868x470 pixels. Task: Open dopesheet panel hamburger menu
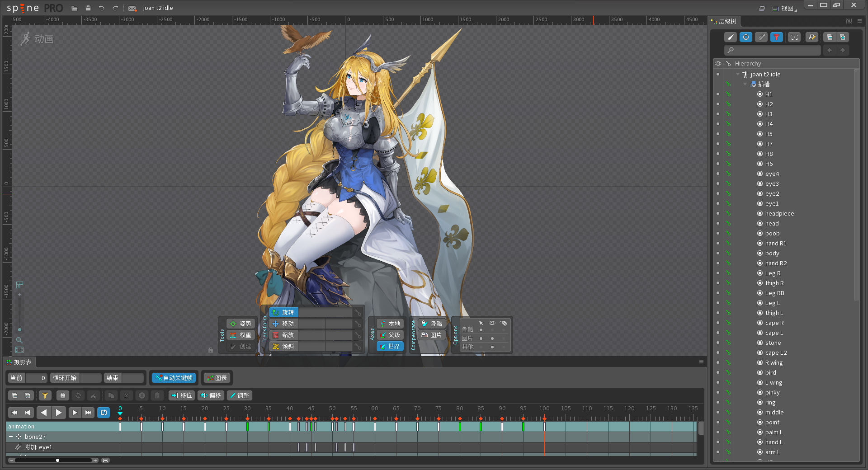701,362
